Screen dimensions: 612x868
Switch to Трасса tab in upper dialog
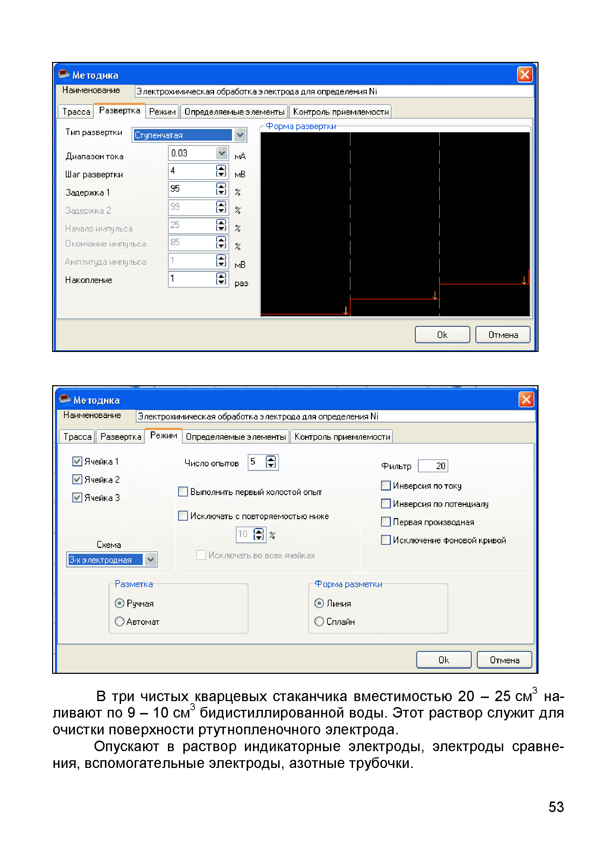76,112
